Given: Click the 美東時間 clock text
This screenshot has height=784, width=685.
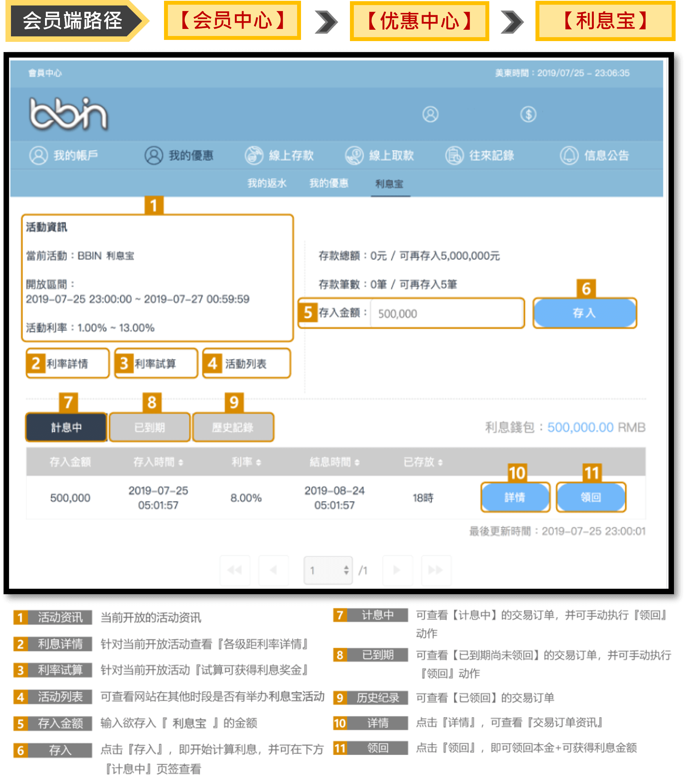Looking at the screenshot, I should click(x=562, y=73).
